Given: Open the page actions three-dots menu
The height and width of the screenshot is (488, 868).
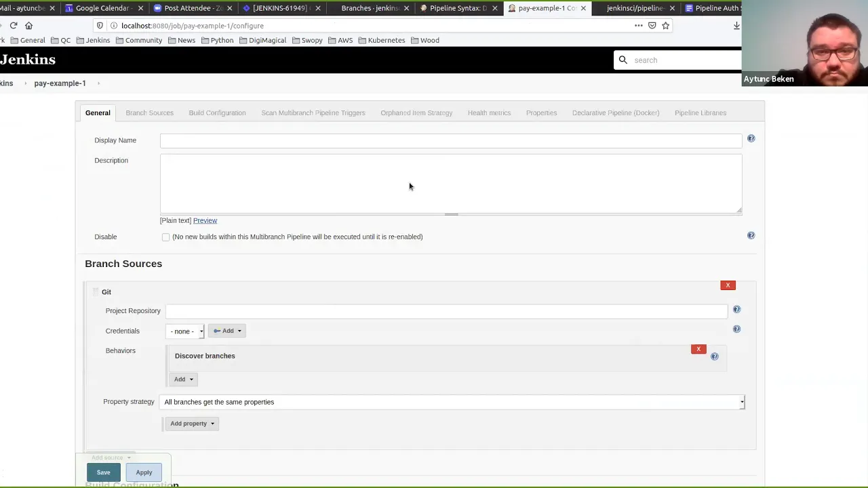Looking at the screenshot, I should pyautogui.click(x=638, y=26).
